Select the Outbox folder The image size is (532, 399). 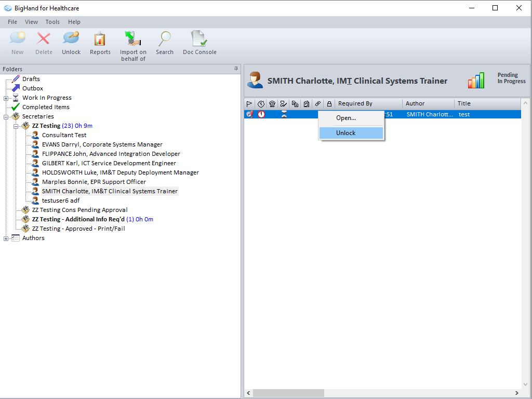point(33,88)
